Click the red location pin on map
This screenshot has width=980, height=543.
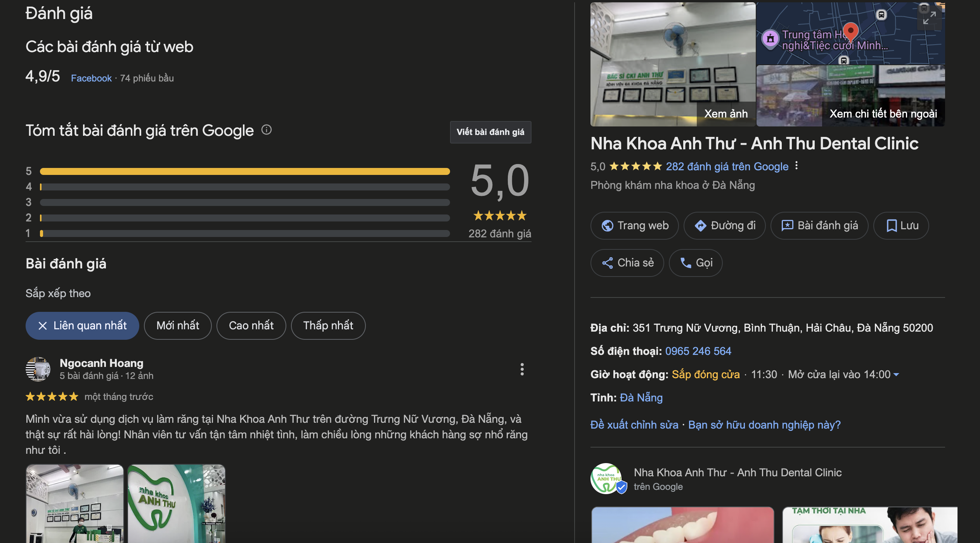point(850,31)
